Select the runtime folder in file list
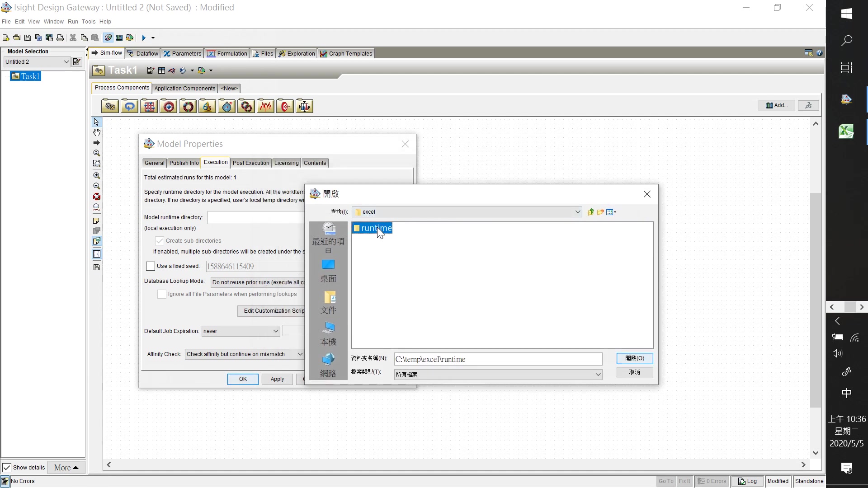The height and width of the screenshot is (488, 868). [372, 228]
